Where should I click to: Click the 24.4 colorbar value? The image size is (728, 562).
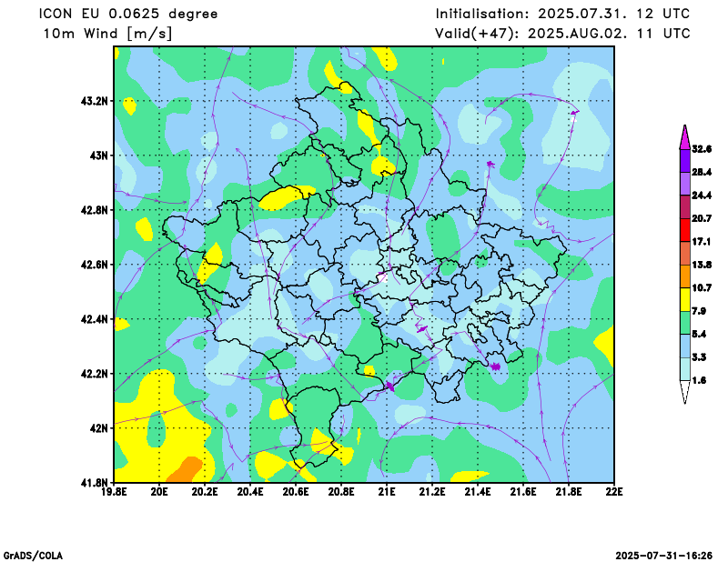pyautogui.click(x=702, y=196)
